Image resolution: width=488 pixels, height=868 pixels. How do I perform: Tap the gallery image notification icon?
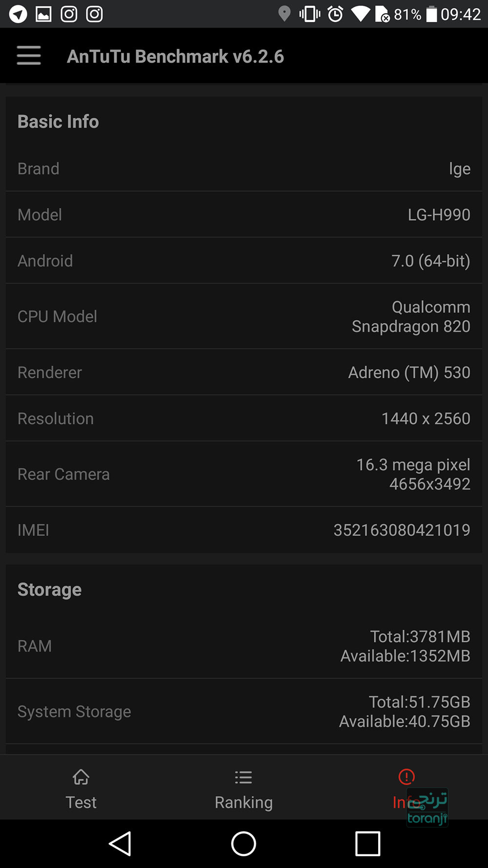(43, 14)
